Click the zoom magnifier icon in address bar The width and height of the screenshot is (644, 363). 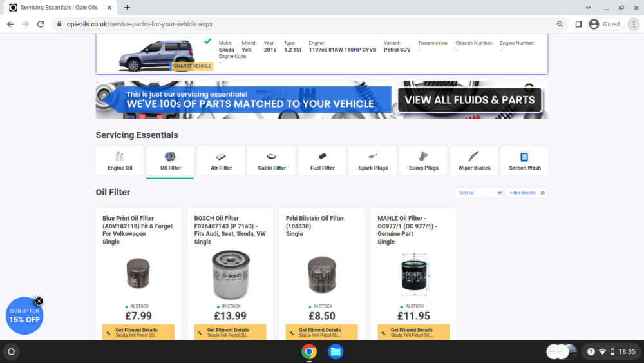point(560,25)
